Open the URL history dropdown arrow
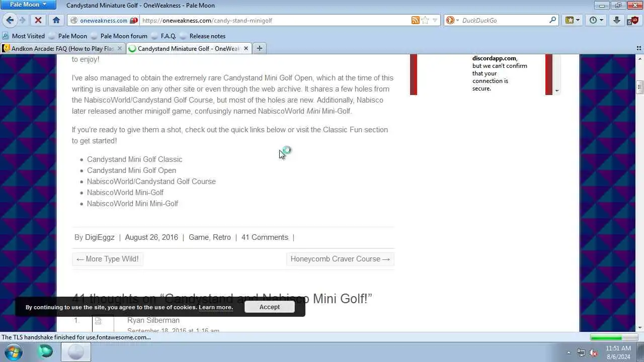The image size is (644, 362). pos(435,20)
